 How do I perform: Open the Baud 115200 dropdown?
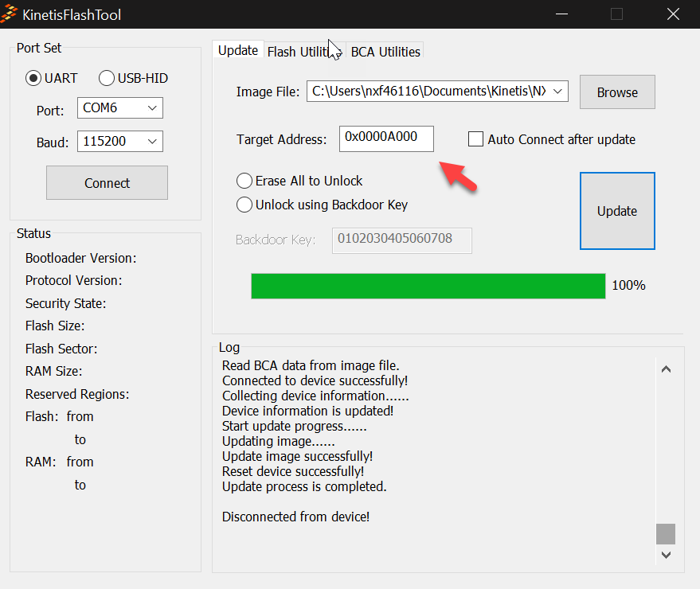tap(120, 142)
